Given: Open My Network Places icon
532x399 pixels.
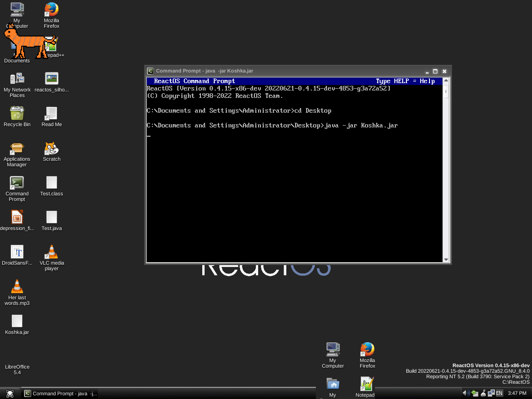Looking at the screenshot, I should point(17,79).
